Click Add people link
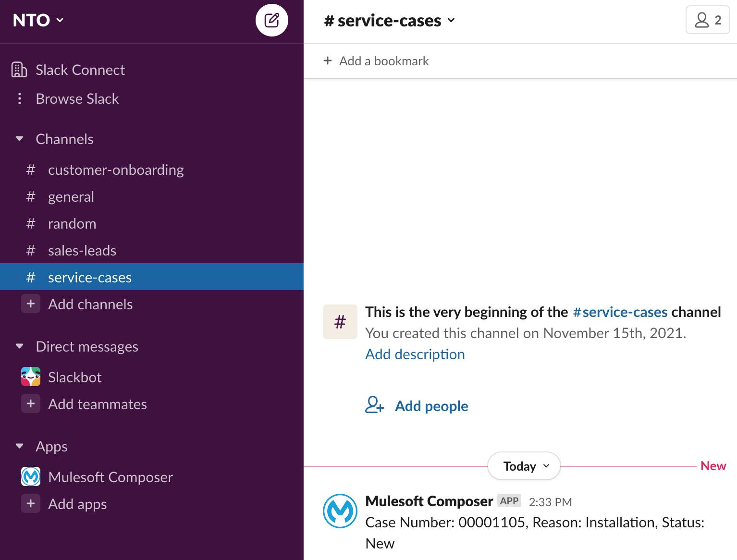 [x=431, y=406]
